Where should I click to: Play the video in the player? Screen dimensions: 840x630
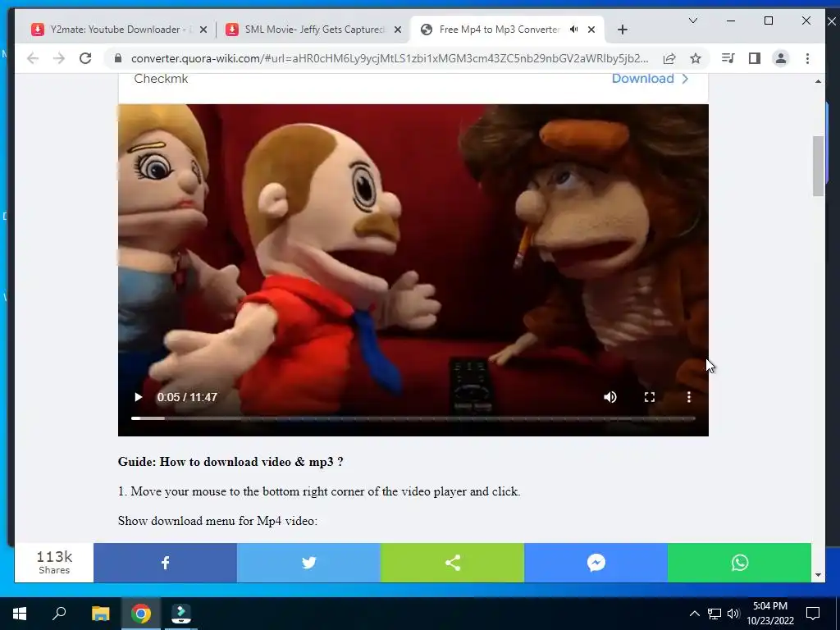coord(138,397)
